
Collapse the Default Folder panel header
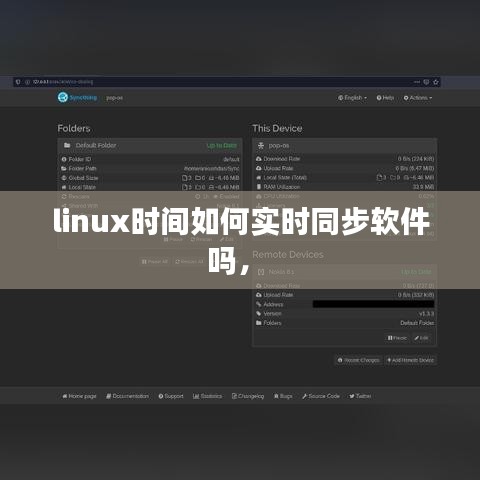[x=150, y=145]
